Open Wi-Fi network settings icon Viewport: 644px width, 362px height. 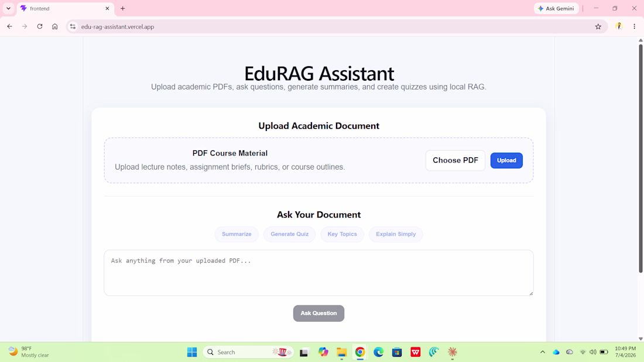[x=583, y=352]
